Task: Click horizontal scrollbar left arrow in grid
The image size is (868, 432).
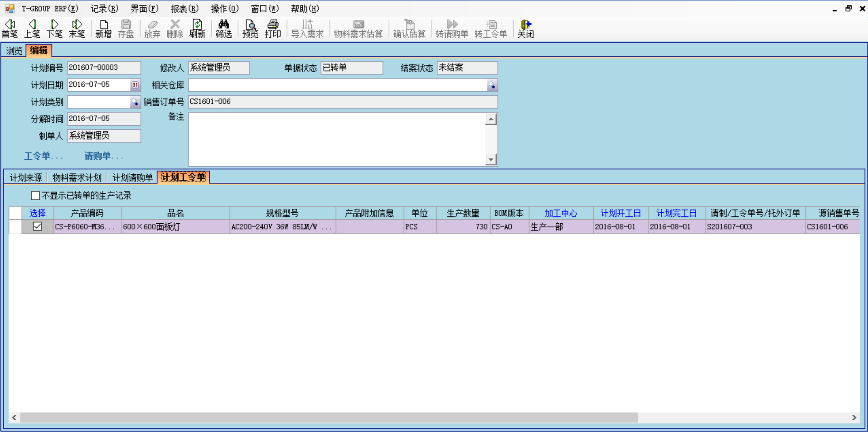Action: pyautogui.click(x=15, y=417)
